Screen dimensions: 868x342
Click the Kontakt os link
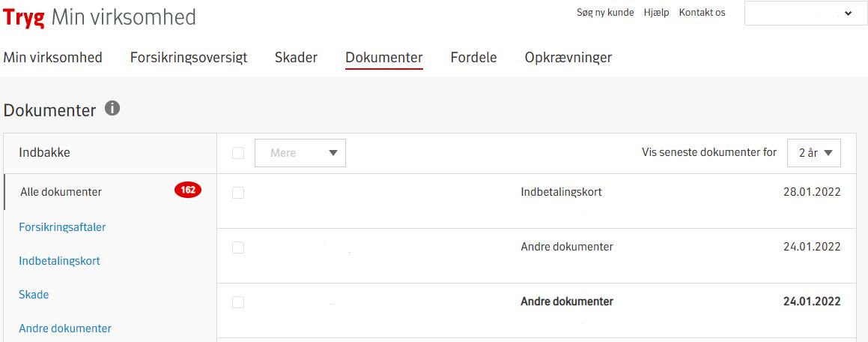tap(702, 13)
